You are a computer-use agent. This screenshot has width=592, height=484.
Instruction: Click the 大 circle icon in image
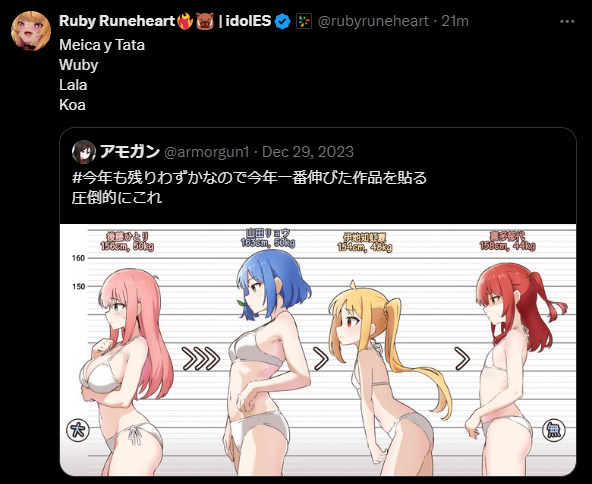(x=78, y=430)
